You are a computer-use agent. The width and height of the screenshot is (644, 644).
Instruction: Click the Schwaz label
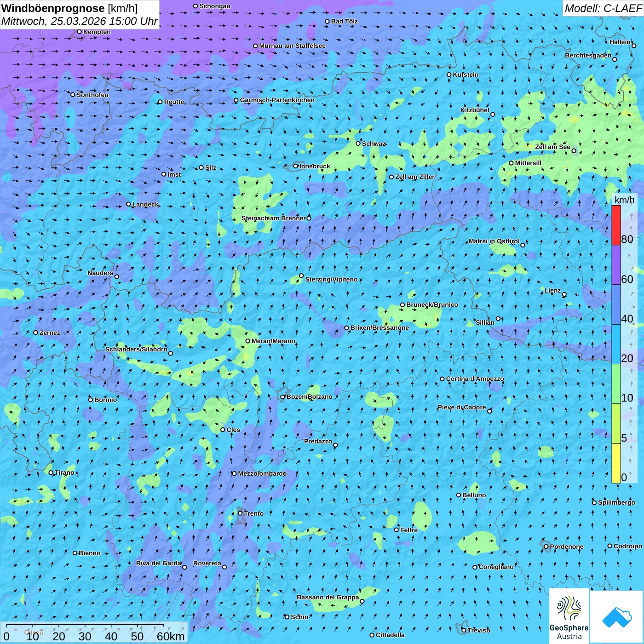(374, 144)
